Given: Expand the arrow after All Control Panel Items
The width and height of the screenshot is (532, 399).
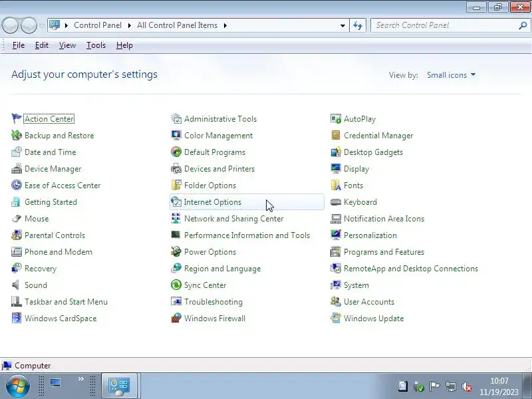Looking at the screenshot, I should click(225, 25).
